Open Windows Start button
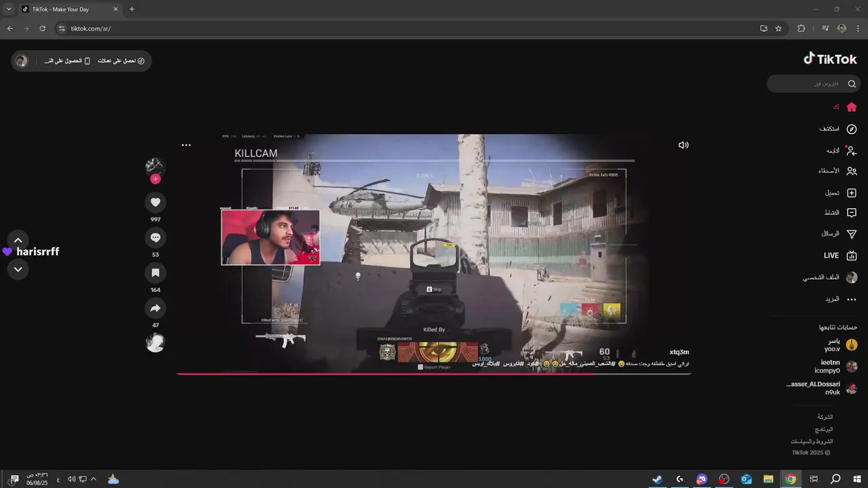Image resolution: width=868 pixels, height=488 pixels. tap(857, 479)
